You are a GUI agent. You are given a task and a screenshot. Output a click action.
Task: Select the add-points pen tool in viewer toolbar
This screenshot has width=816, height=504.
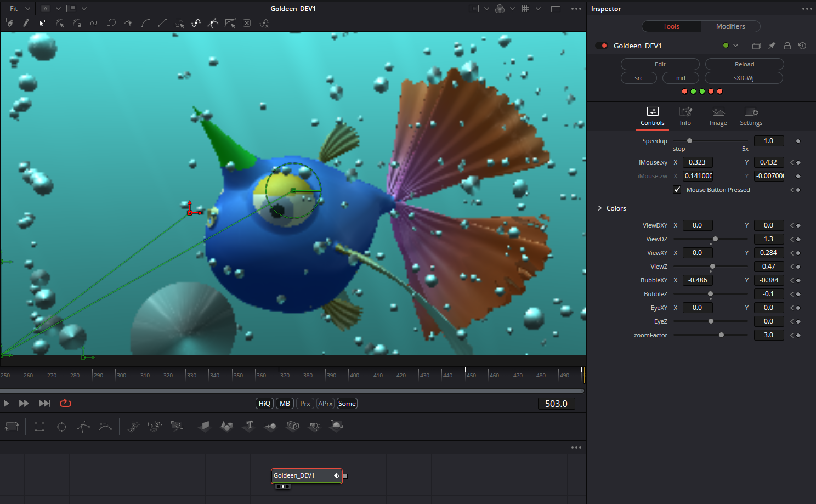coord(9,23)
